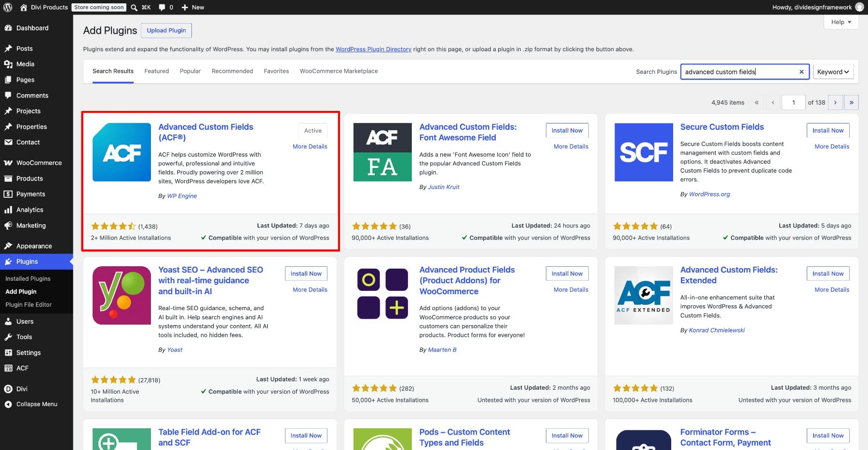Switch to the Featured tab
Screen dimensions: 868x450
click(157, 71)
